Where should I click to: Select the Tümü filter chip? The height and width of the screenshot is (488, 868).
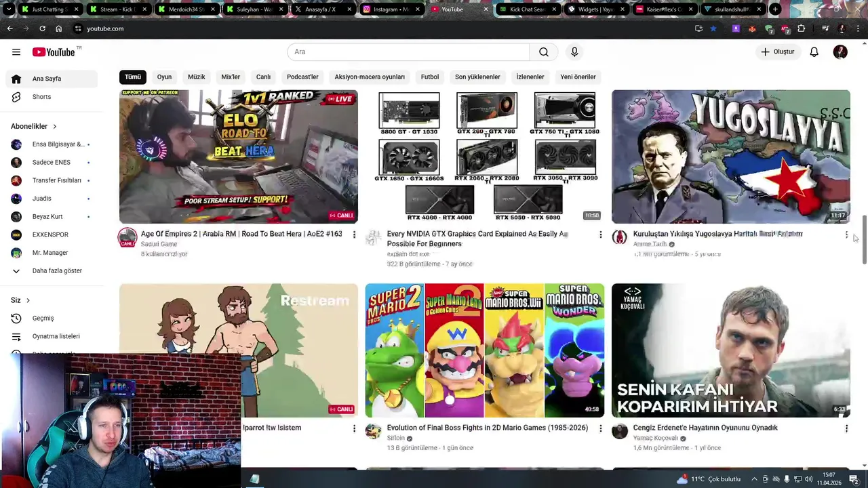click(x=133, y=77)
